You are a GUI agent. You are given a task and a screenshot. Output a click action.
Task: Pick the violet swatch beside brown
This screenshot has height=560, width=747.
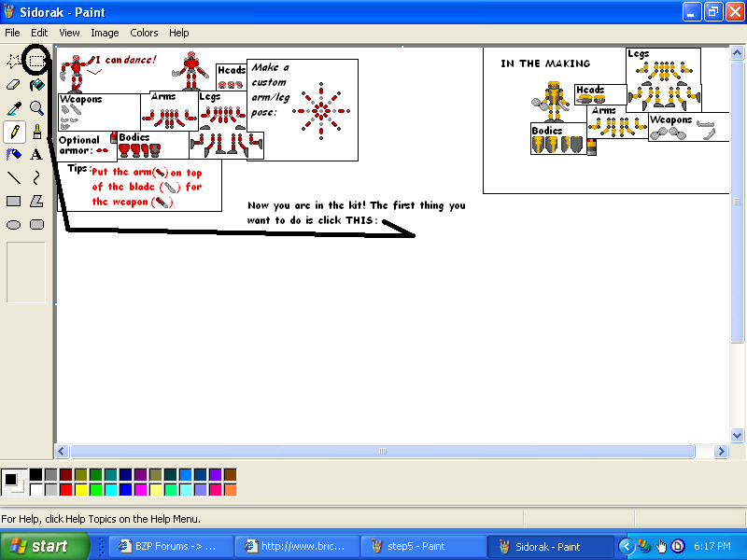click(x=216, y=475)
